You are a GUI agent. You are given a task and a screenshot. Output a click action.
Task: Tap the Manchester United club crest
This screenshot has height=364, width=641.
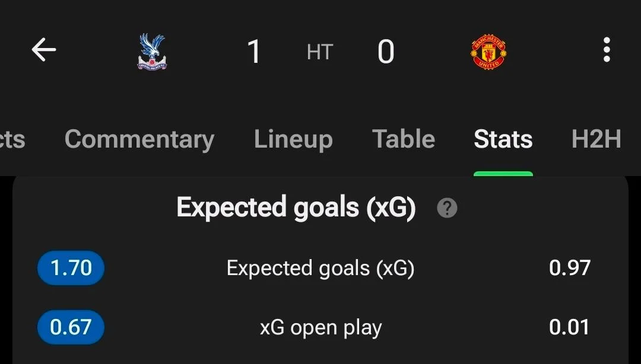[488, 52]
